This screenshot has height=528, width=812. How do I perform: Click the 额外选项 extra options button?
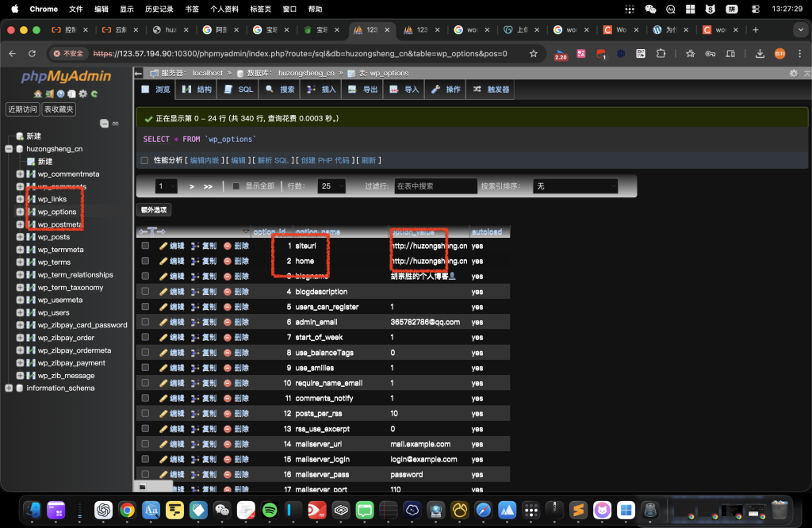[x=154, y=210]
